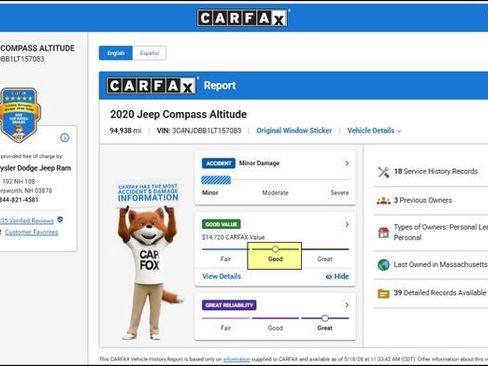Click the CARFAX Report header logo

151,86
